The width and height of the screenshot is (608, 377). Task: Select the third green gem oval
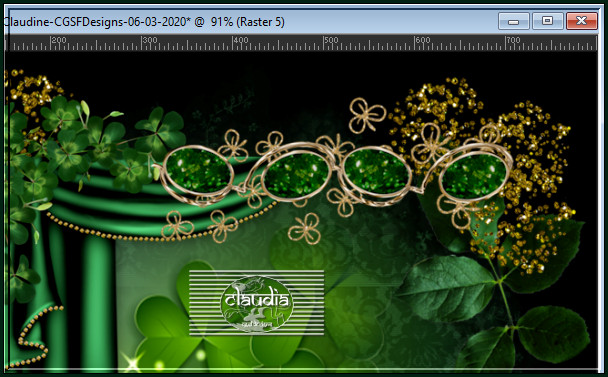coord(377,171)
